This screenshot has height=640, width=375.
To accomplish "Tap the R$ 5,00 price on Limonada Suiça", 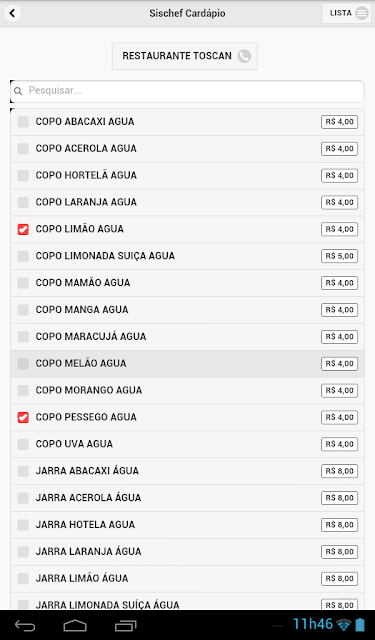I will tap(339, 256).
